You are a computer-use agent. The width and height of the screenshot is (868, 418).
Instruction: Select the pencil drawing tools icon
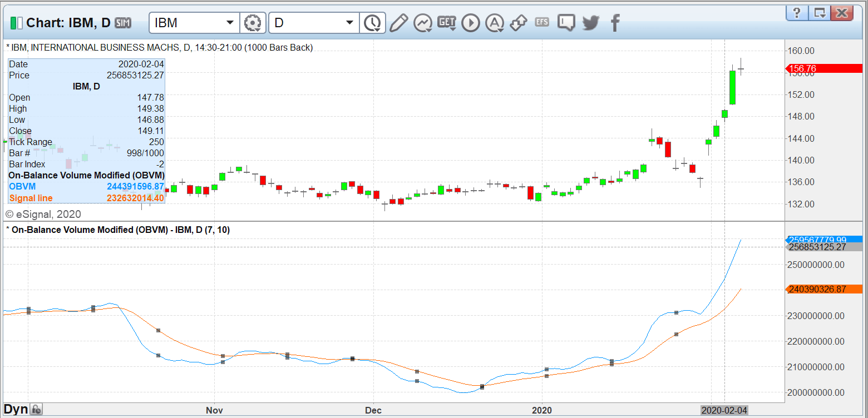(x=398, y=23)
